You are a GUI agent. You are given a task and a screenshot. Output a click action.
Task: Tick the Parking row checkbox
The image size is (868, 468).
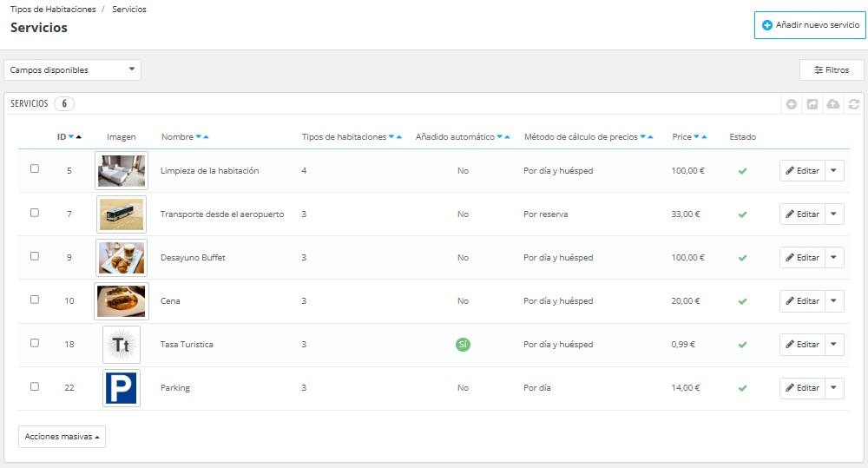point(35,386)
